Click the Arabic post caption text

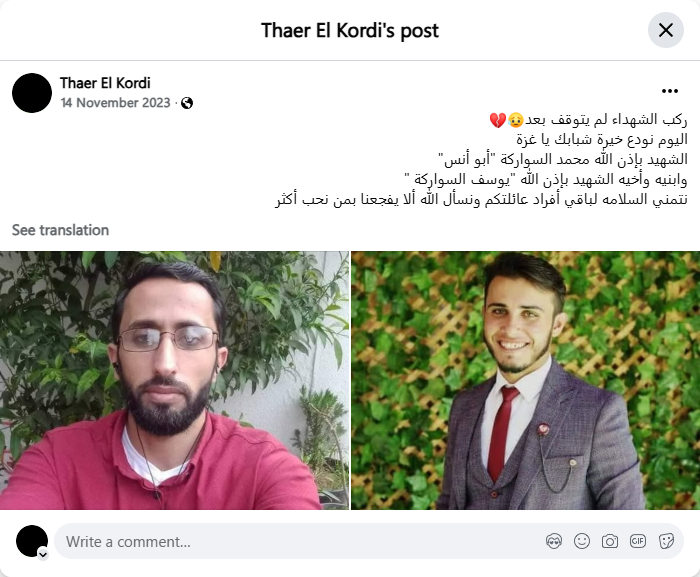tap(481, 159)
